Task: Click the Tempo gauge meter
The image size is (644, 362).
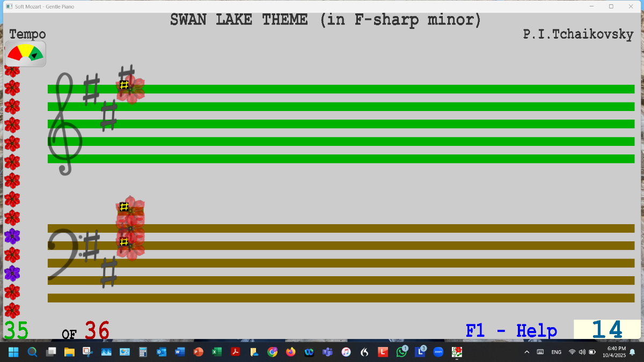Action: click(25, 54)
